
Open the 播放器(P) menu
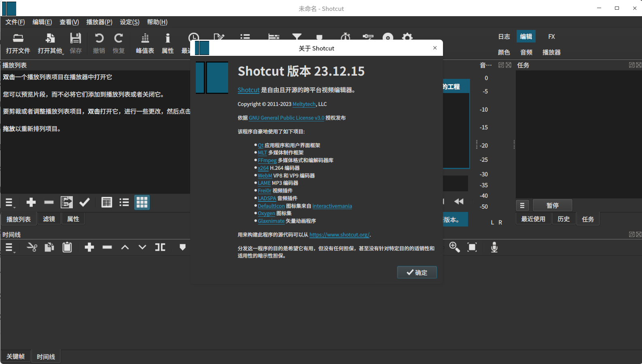click(99, 22)
